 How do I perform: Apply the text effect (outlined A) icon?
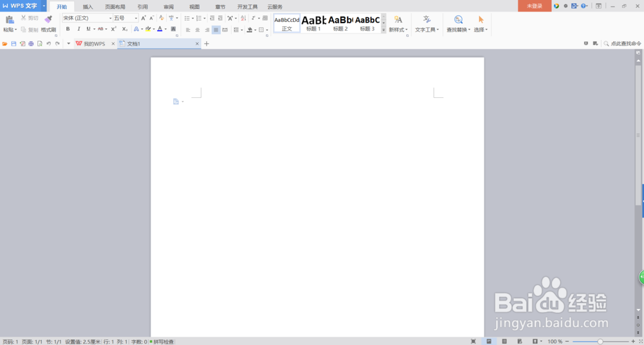click(x=137, y=29)
